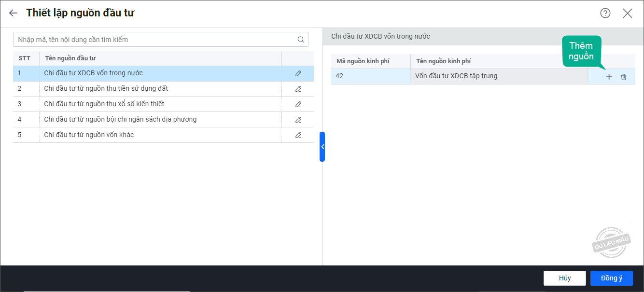Close the dialog with the X button
Screen dimensions: 644x292
627,13
